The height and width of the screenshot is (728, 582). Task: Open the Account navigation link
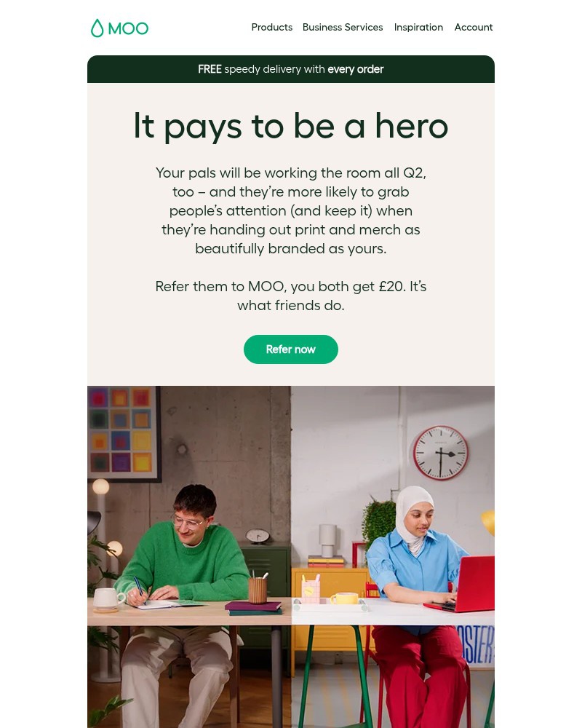point(474,28)
